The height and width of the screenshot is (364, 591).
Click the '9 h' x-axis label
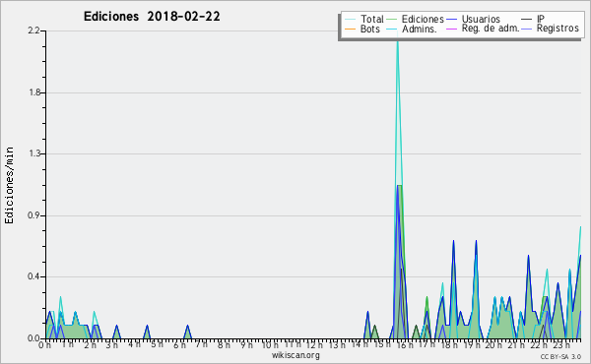tap(246, 345)
